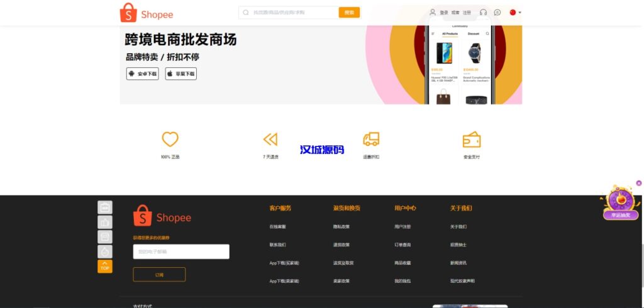Click the shopping bag icon in floating sidebar

tap(105, 207)
